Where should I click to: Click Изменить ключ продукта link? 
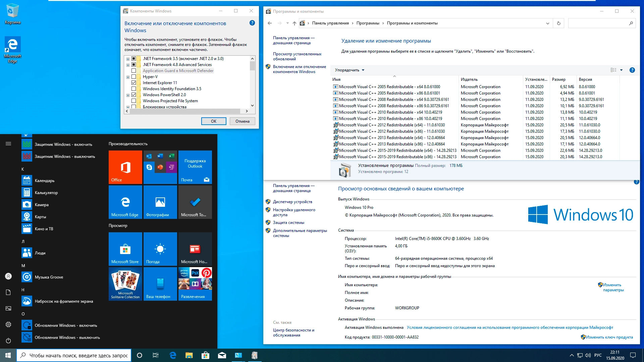(609, 337)
